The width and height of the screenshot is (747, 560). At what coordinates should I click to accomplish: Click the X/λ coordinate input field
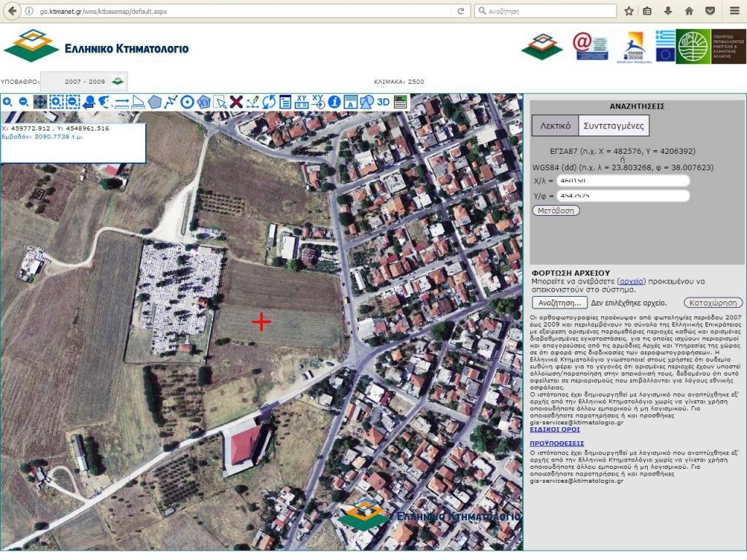pos(622,181)
